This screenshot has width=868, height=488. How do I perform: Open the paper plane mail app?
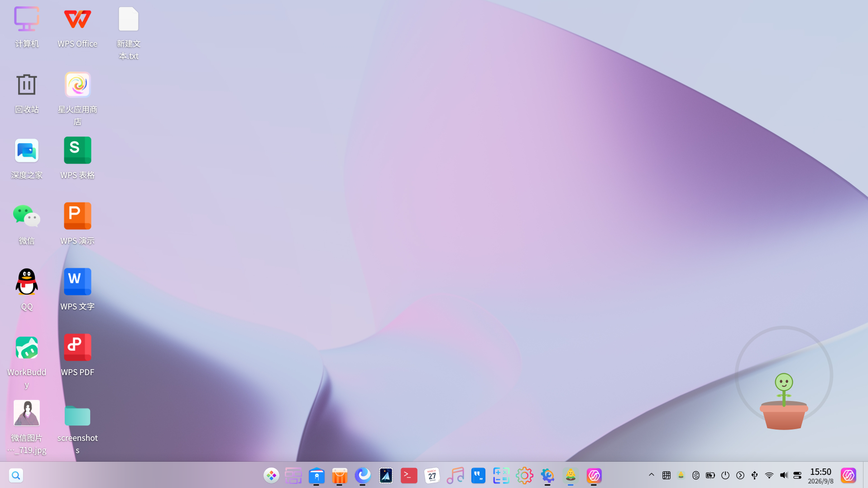pos(386,475)
